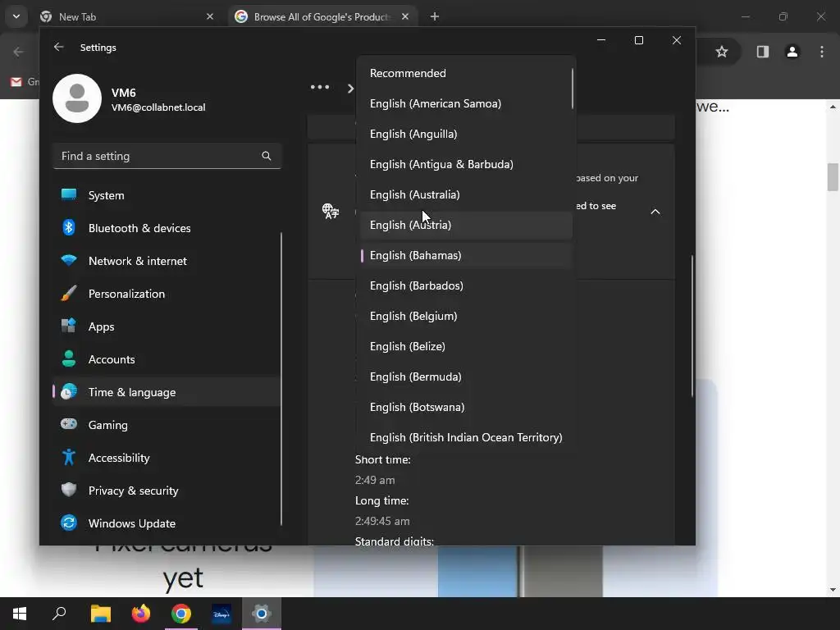Open Time & language clock icon

69,391
